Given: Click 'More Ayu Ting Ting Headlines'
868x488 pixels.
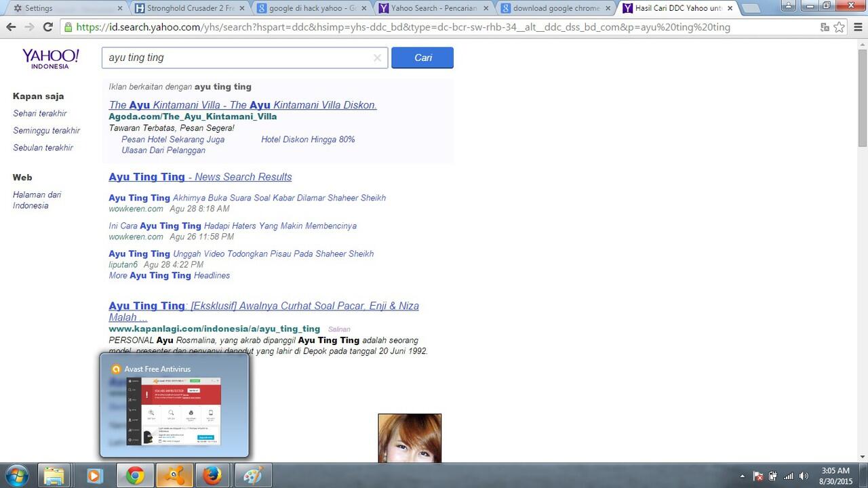Looking at the screenshot, I should pos(170,275).
